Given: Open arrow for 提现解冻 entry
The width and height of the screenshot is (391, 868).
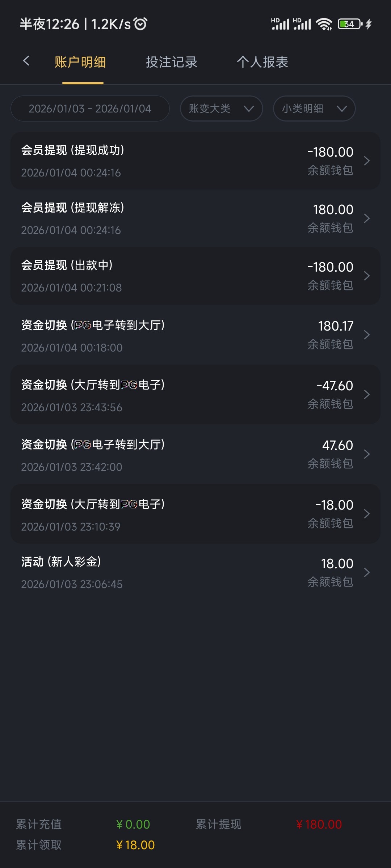Looking at the screenshot, I should [x=367, y=218].
